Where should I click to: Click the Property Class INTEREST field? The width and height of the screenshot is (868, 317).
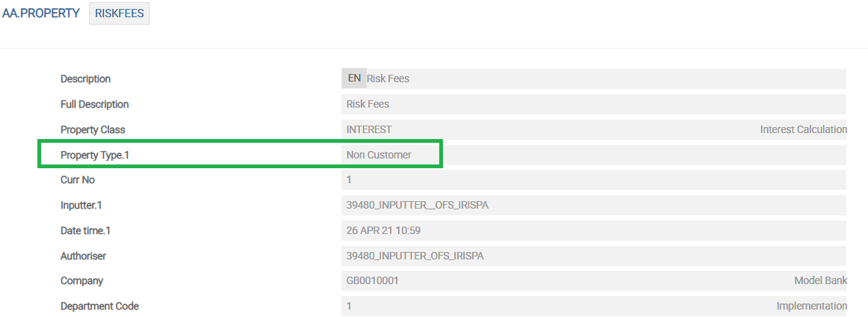(524, 129)
